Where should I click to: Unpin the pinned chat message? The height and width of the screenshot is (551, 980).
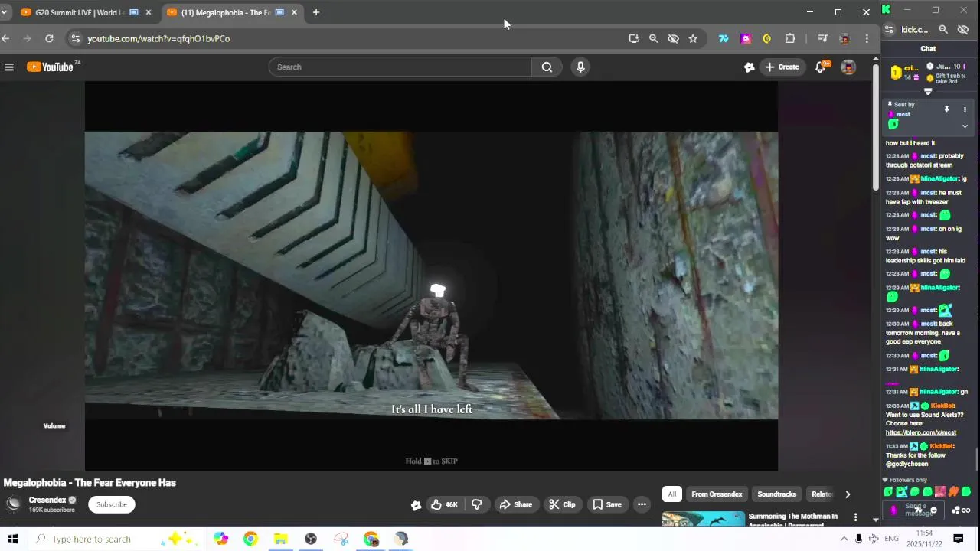click(x=946, y=110)
